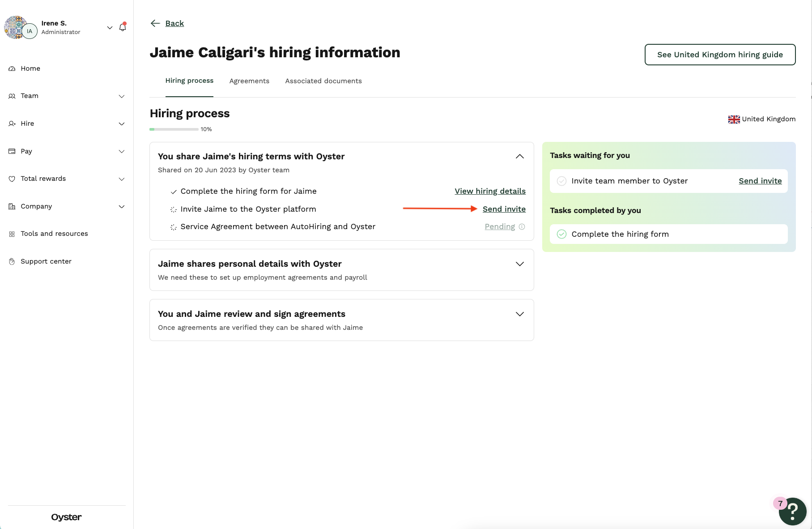Click the Back link

[174, 23]
